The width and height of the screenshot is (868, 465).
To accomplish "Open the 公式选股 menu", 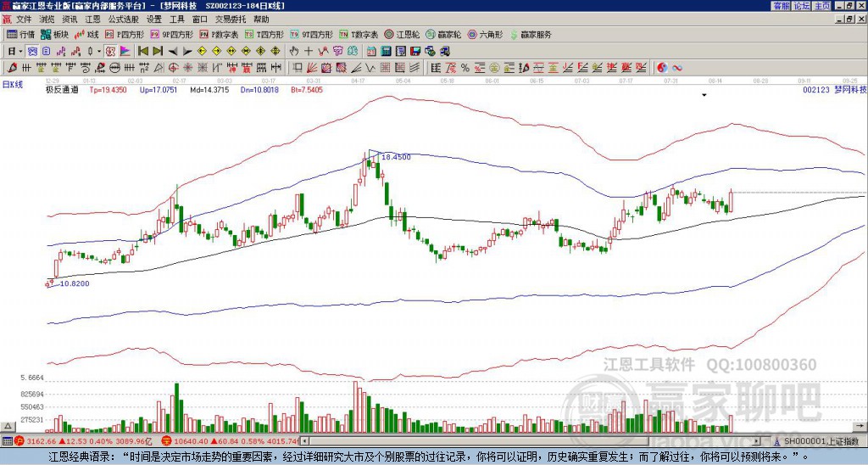I will click(124, 20).
